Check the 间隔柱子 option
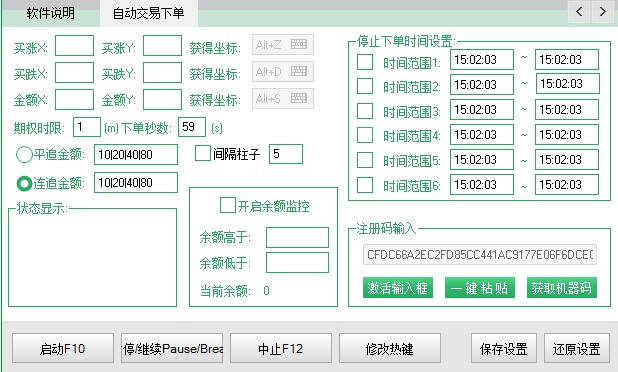This screenshot has height=372, width=618. coord(203,153)
